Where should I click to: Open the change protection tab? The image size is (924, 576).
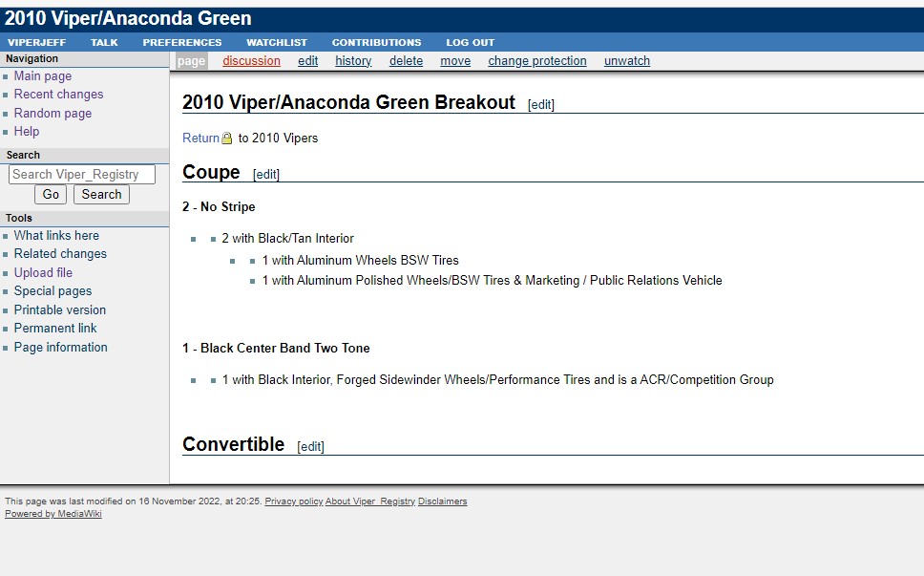[x=537, y=61]
